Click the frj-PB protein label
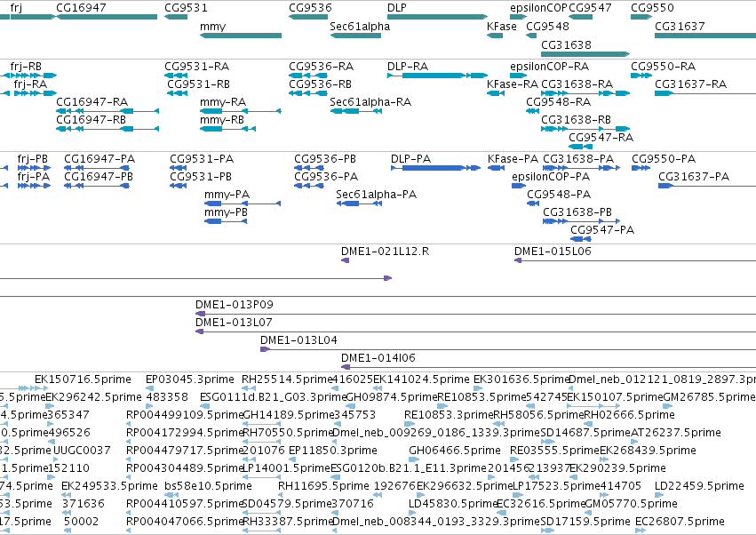 pyautogui.click(x=32, y=159)
